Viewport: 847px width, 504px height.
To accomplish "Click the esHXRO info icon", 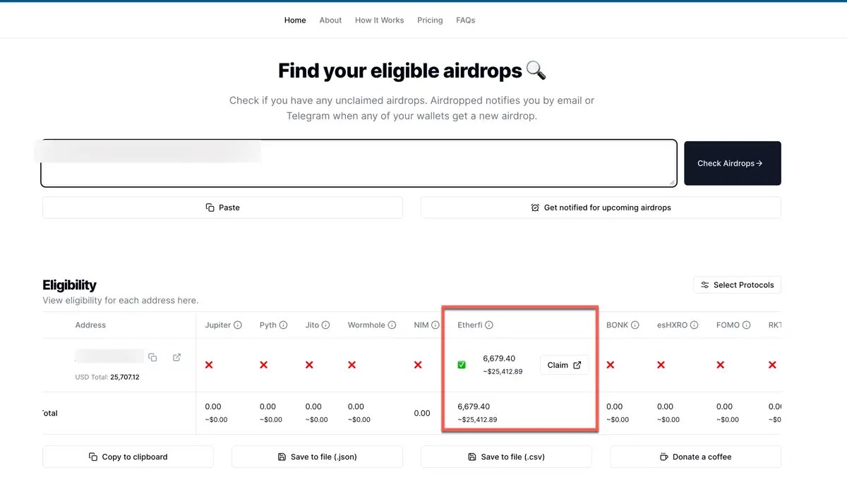I will coord(695,325).
